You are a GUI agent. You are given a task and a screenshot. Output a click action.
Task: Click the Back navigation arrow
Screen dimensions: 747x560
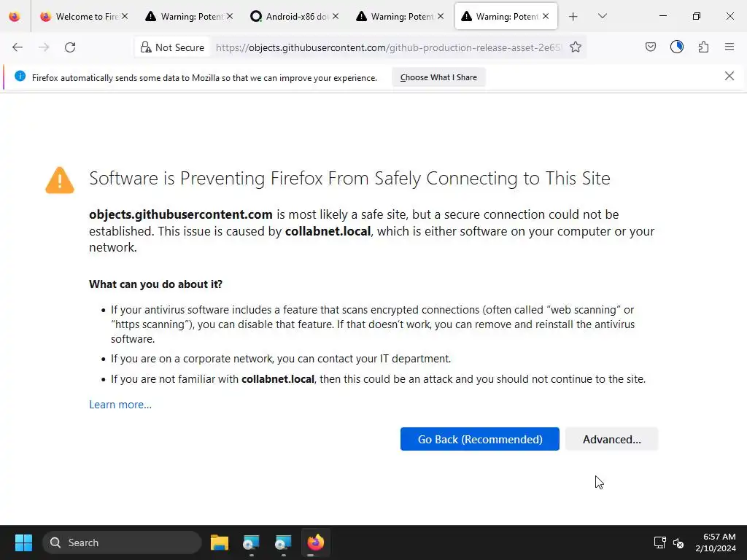tap(18, 47)
